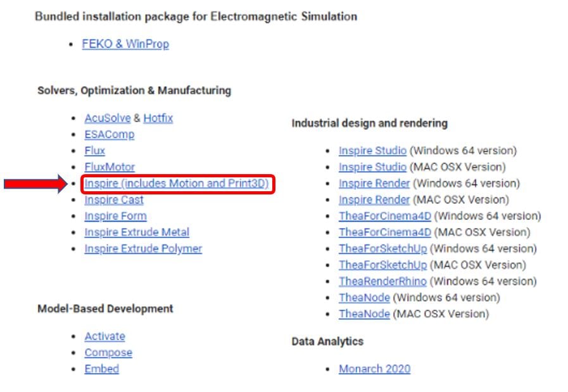Open Inspire Render Windows 64 version link
Screen dimensions: 568x392
(x=374, y=183)
